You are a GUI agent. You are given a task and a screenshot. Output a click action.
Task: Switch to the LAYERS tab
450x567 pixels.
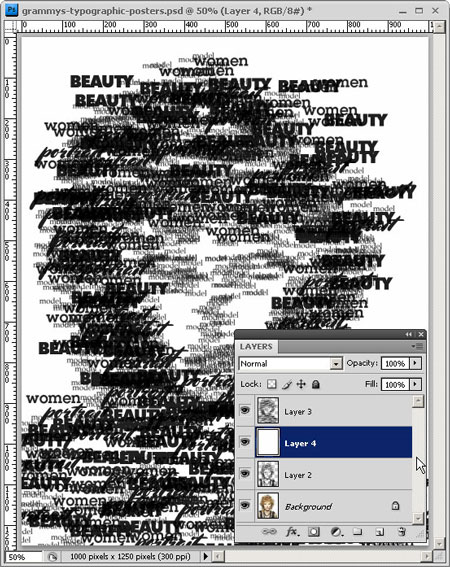pos(256,346)
